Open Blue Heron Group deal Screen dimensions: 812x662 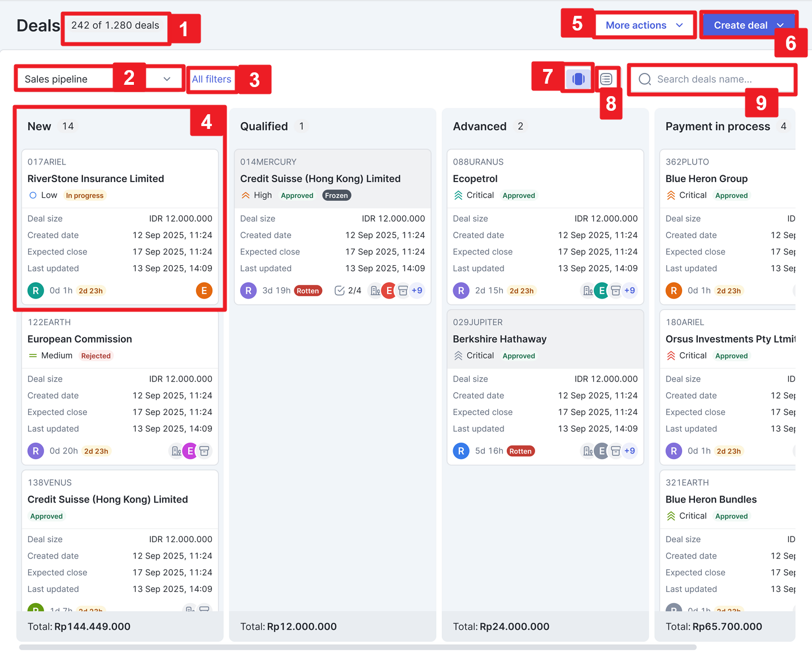pos(706,179)
